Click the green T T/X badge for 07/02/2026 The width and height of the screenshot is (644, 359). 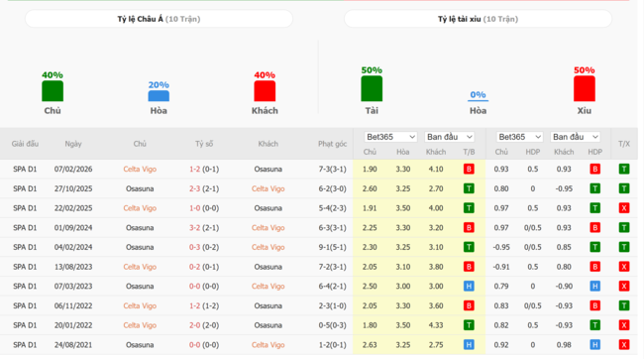point(624,169)
